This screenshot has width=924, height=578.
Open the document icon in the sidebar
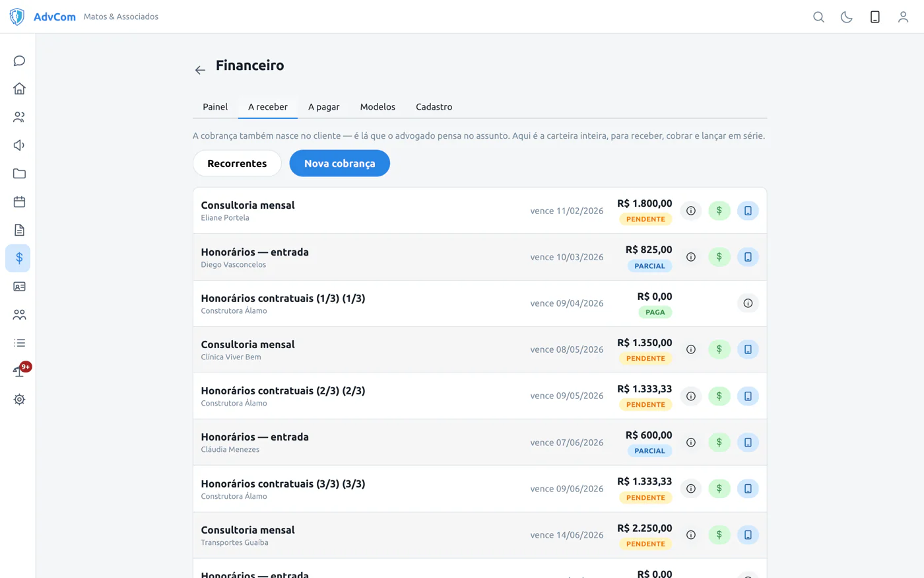pos(19,230)
